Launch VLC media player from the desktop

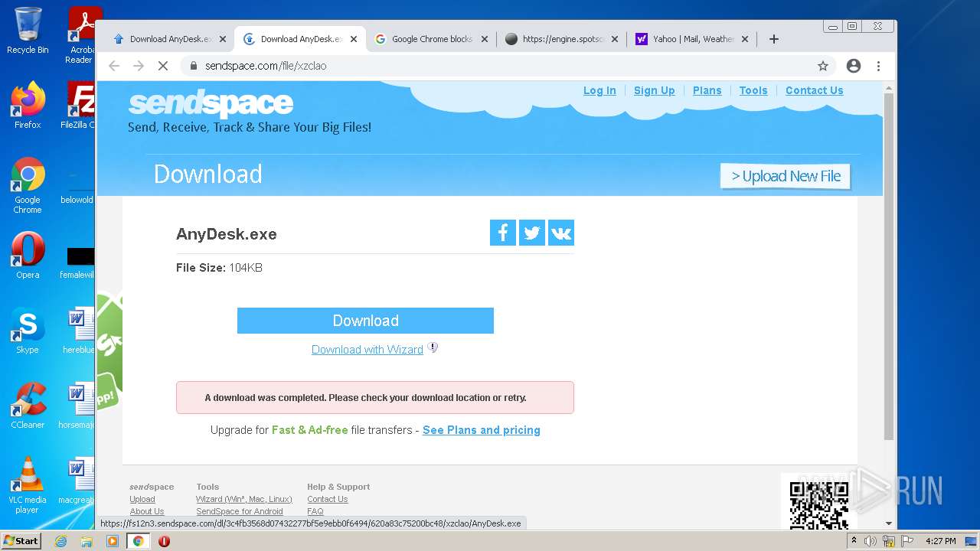28,485
